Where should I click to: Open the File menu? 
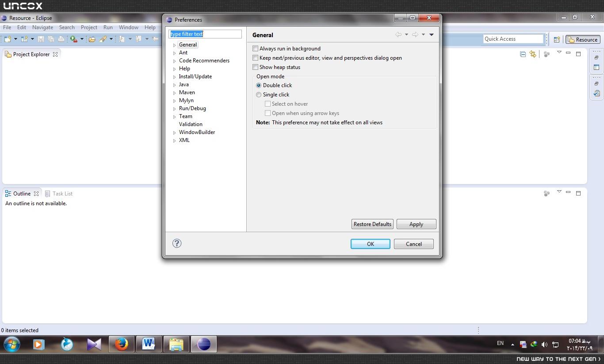tap(7, 27)
